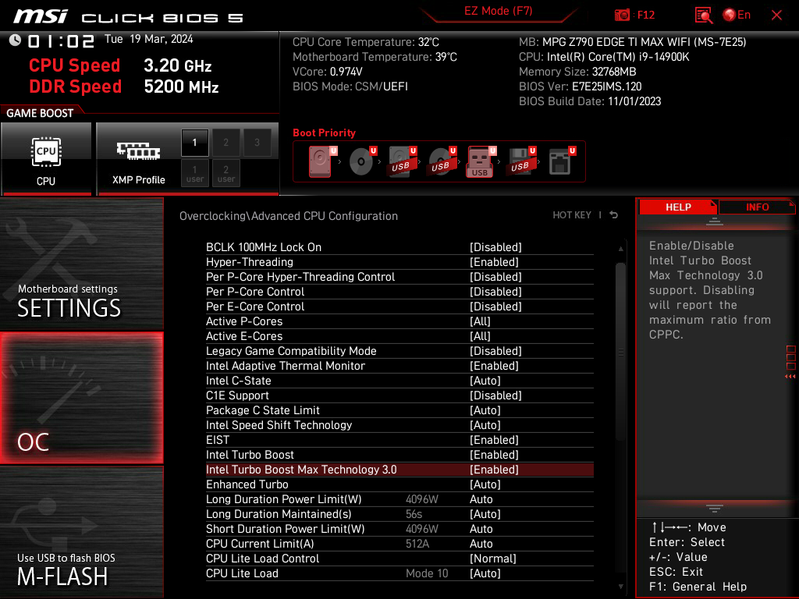
Task: Open Package C State Limit [Auto] options
Action: coord(485,411)
